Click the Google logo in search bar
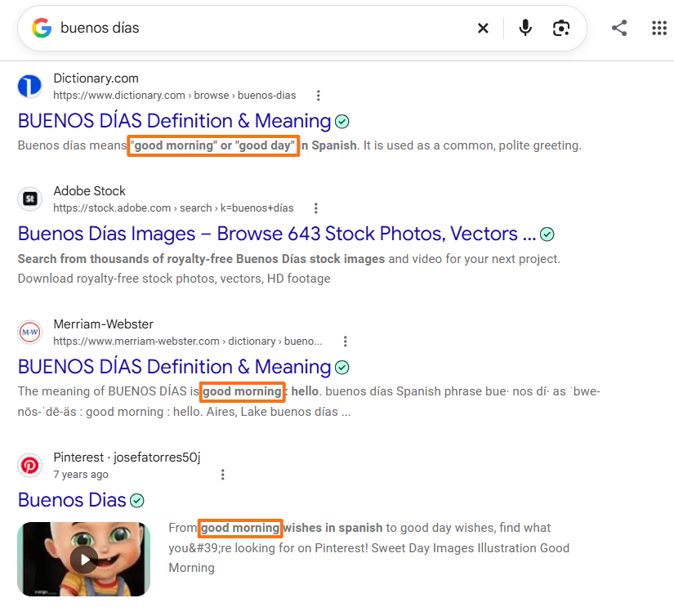The image size is (674, 616). (x=42, y=28)
